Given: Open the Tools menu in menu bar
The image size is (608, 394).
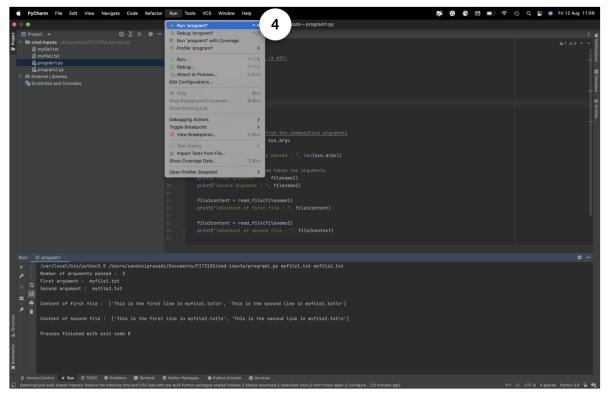Looking at the screenshot, I should click(x=190, y=13).
